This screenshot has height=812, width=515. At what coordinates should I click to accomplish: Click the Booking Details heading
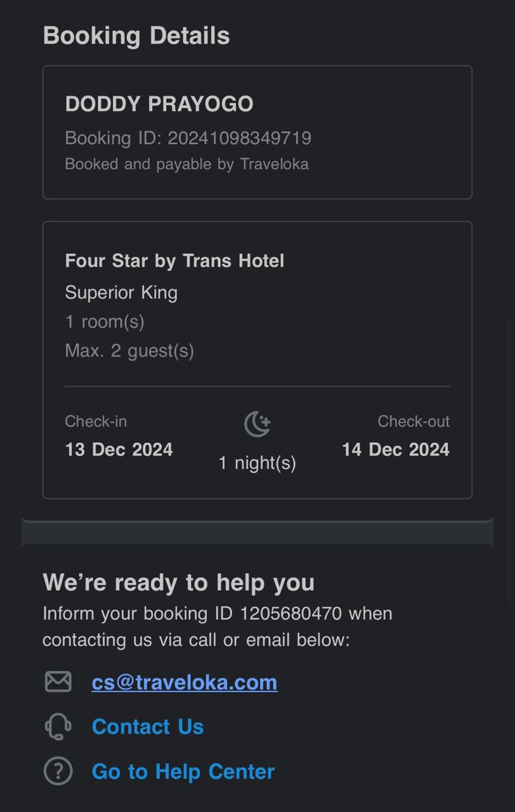[x=136, y=36]
